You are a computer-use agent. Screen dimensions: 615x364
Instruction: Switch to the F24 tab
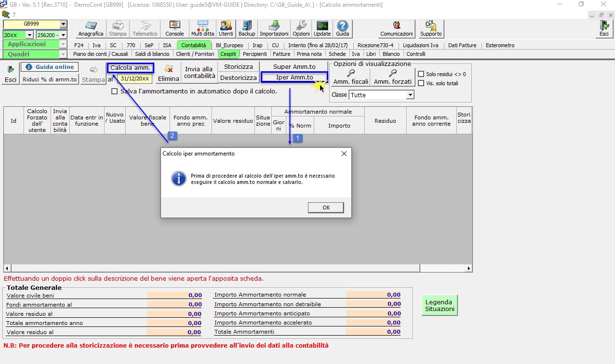tap(79, 45)
